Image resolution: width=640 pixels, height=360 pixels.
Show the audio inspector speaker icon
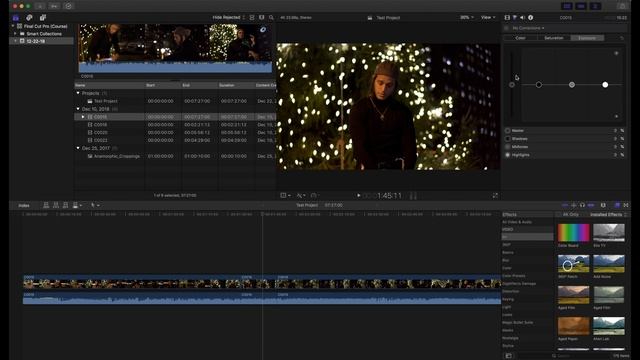522,18
